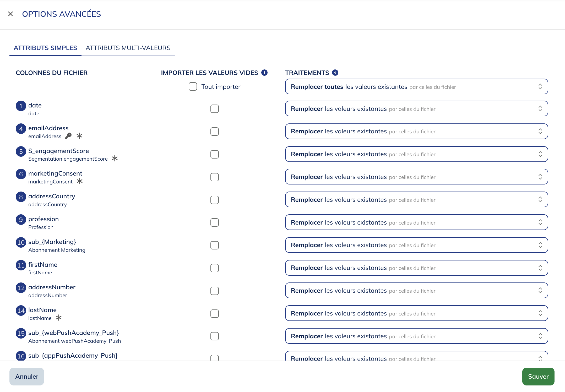Viewport: 565px width, 392px height.
Task: Click the asterisk next to Segmentation engagementScore
Action: pyautogui.click(x=115, y=158)
